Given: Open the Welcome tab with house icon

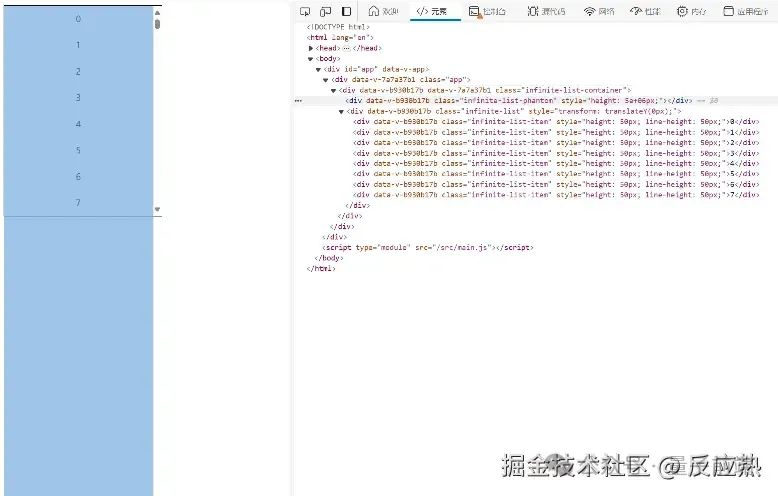Looking at the screenshot, I should tap(384, 11).
